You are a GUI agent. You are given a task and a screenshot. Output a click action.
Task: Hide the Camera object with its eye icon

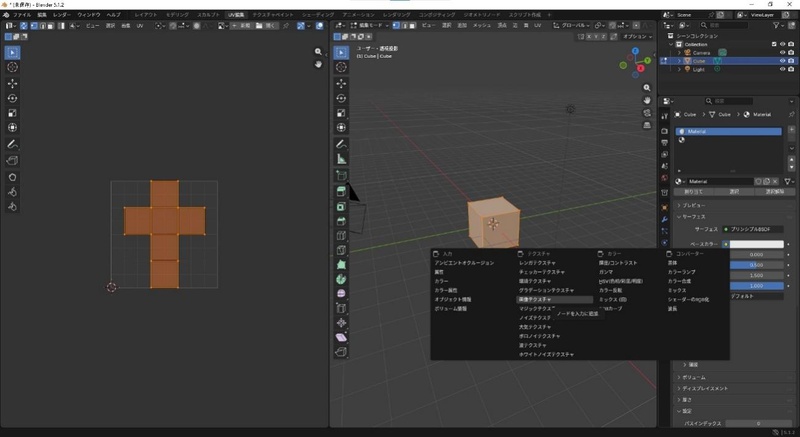pyautogui.click(x=783, y=53)
